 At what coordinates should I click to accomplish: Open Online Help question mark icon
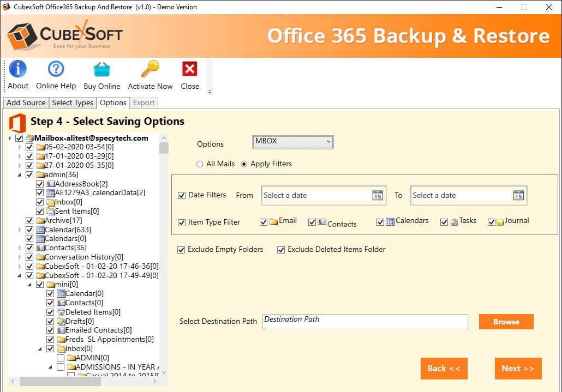coord(56,69)
